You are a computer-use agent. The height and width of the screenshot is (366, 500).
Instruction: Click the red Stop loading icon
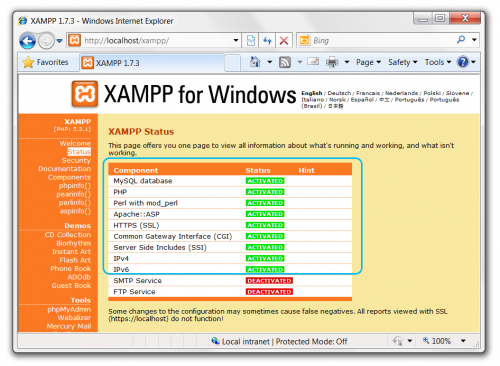click(284, 41)
